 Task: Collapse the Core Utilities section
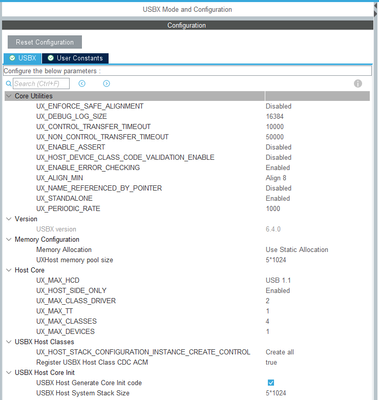click(x=9, y=96)
